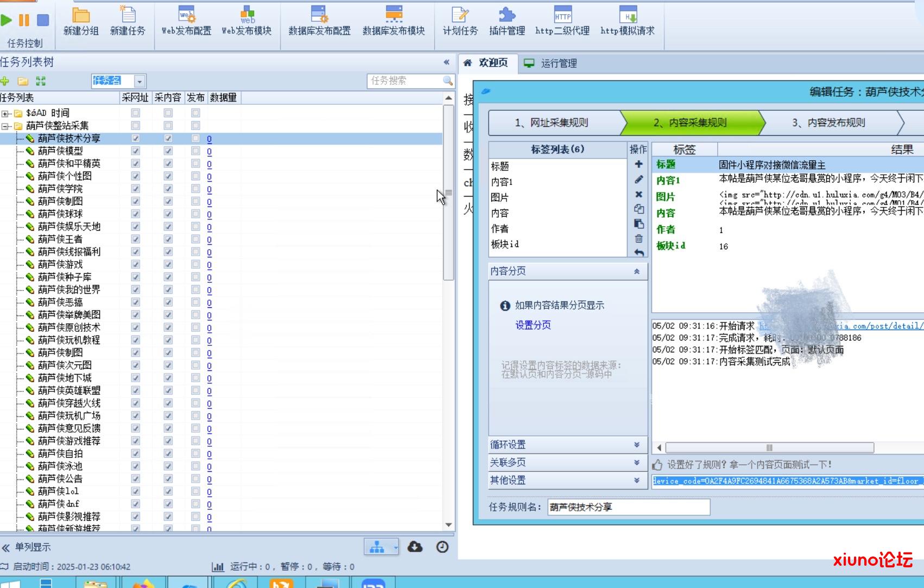Stop the task with square button
Viewport: 924px width, 588px height.
point(43,21)
